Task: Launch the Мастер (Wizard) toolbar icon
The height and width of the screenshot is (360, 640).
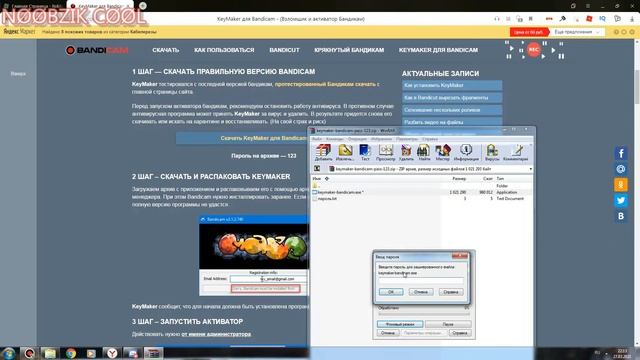Action: (x=442, y=153)
